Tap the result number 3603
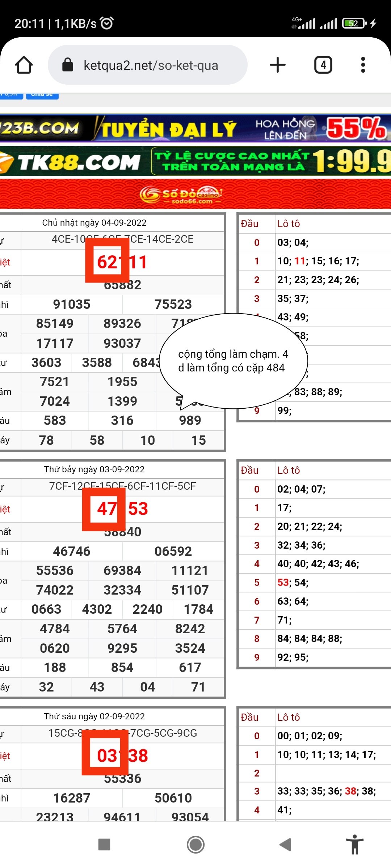Screen dimensions: 391x868 pos(46,363)
